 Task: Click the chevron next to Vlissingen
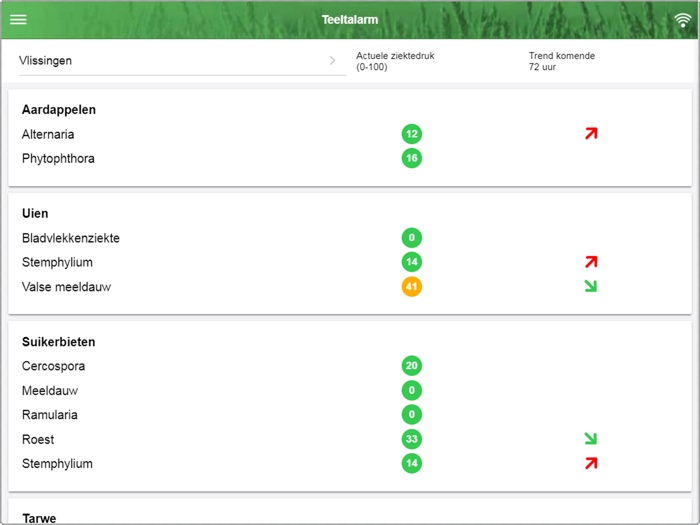(x=333, y=61)
